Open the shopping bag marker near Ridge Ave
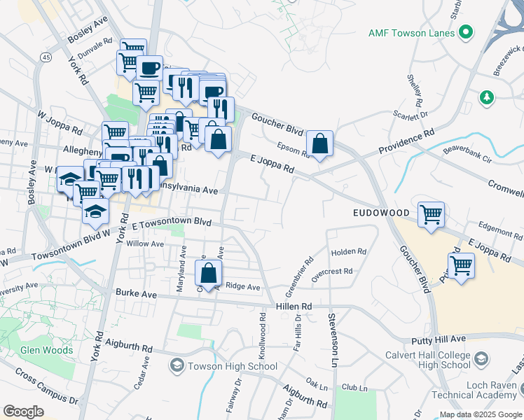Screen dimensions: 524x420 tap(208, 273)
